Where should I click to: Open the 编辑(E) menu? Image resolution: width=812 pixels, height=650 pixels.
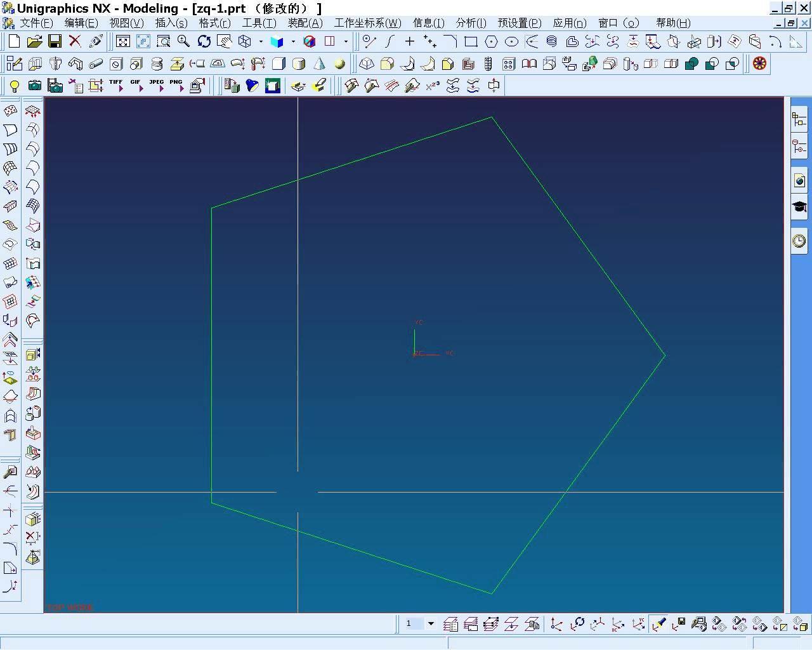point(81,23)
